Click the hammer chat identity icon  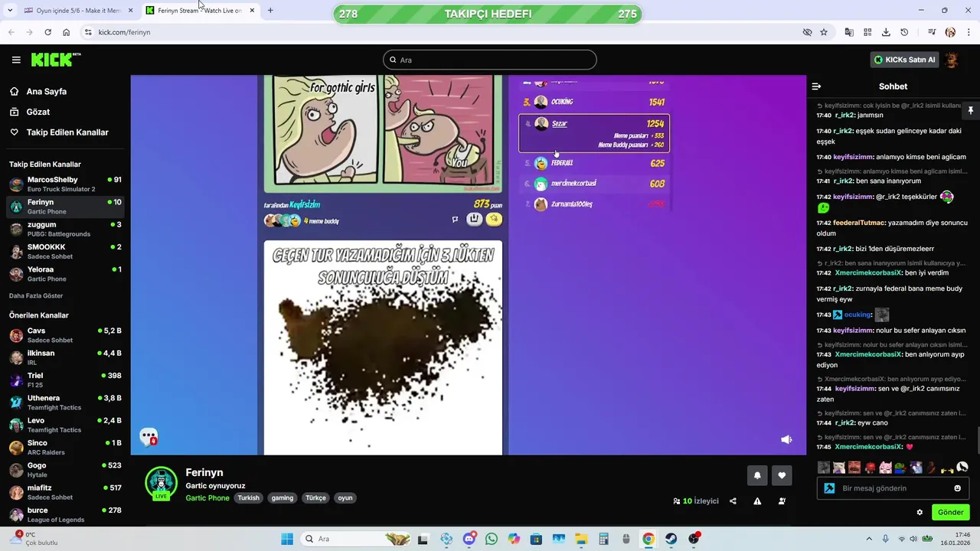[x=829, y=488]
